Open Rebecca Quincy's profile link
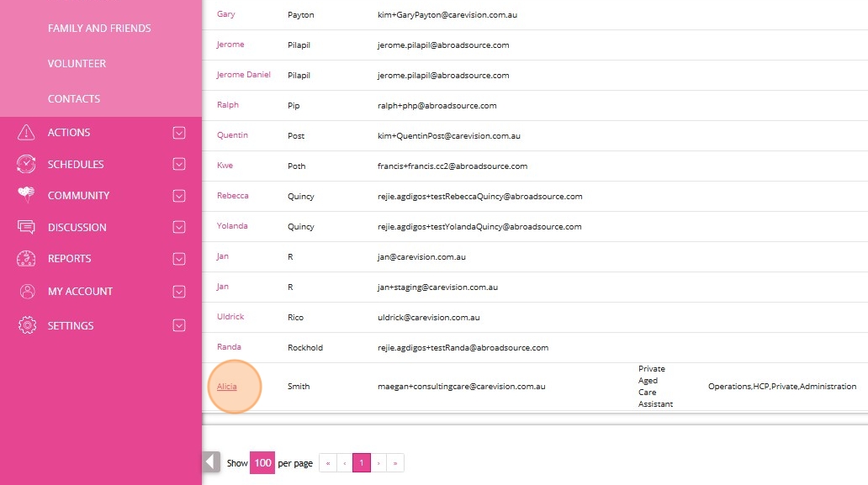The width and height of the screenshot is (868, 485). tap(232, 196)
